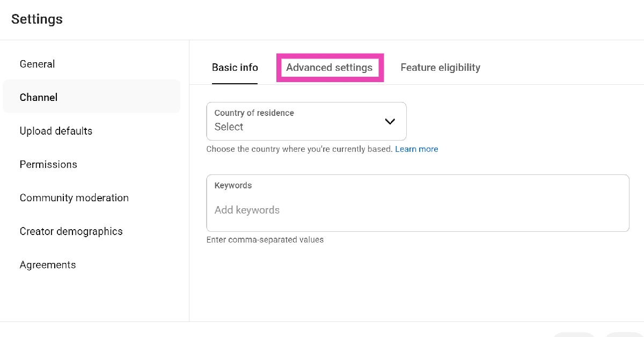The height and width of the screenshot is (337, 644).
Task: Go to General settings
Action: (37, 64)
